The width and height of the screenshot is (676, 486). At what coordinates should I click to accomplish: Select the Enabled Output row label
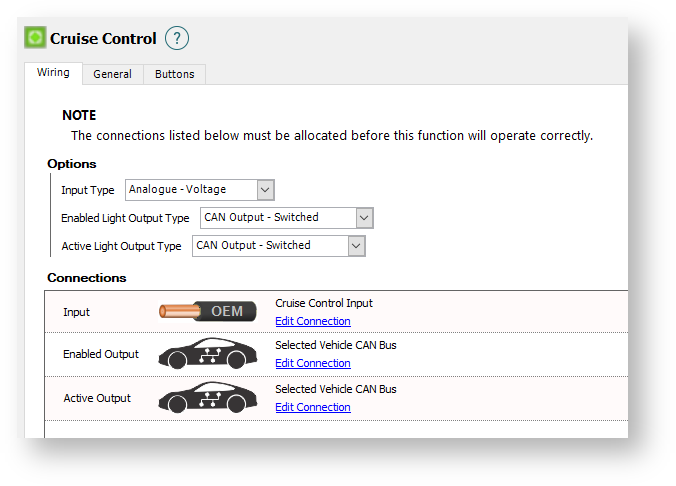point(101,354)
